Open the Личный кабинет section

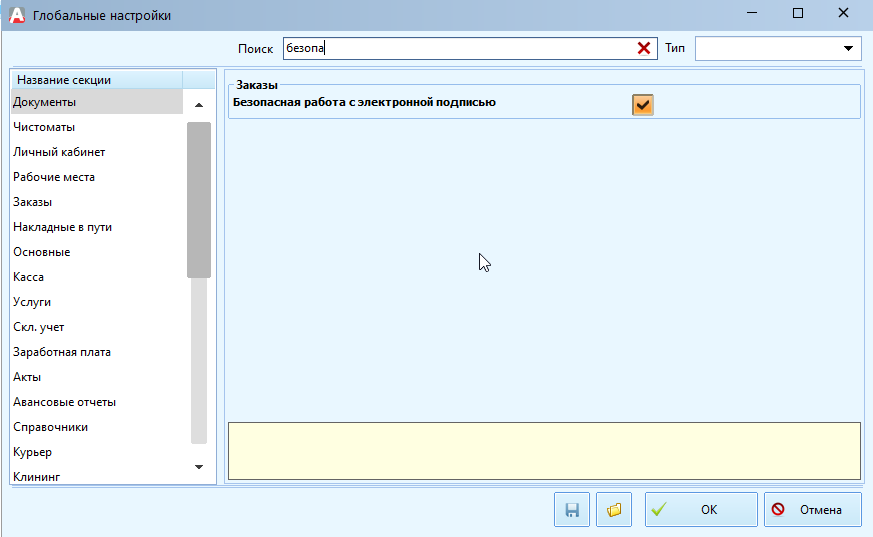coord(59,152)
